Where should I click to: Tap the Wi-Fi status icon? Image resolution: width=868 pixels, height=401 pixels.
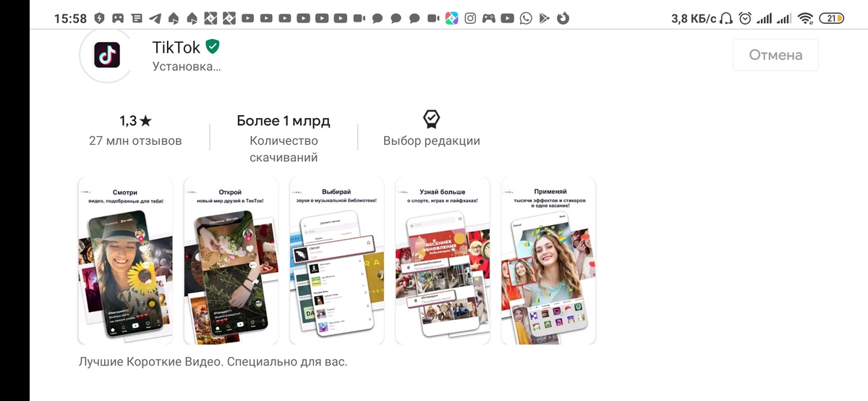click(806, 18)
